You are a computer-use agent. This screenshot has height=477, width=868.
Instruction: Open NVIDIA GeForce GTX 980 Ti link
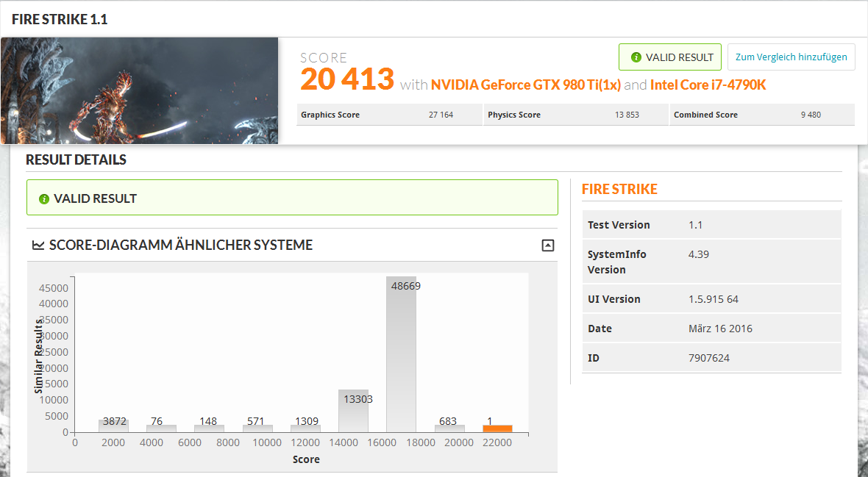(525, 85)
